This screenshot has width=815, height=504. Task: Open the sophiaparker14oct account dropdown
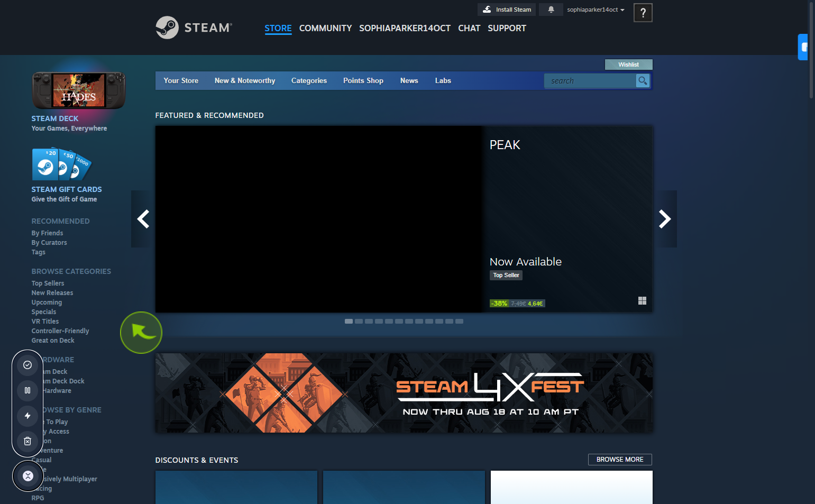pos(596,10)
